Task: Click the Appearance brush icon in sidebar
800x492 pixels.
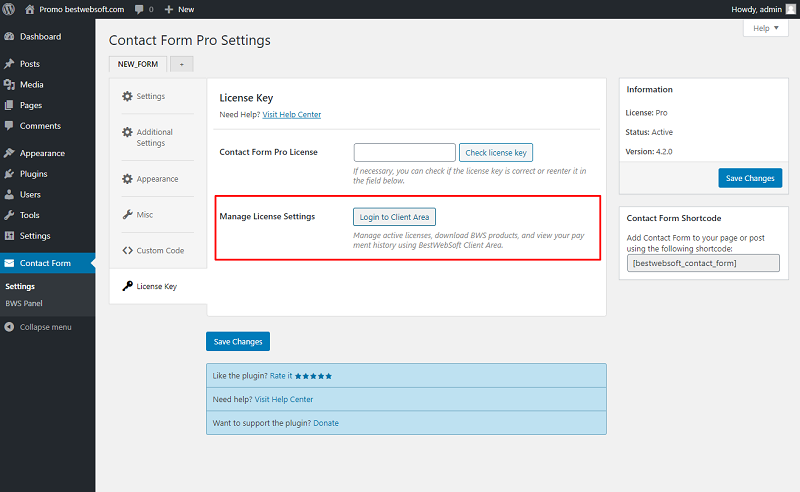Action: click(x=9, y=153)
